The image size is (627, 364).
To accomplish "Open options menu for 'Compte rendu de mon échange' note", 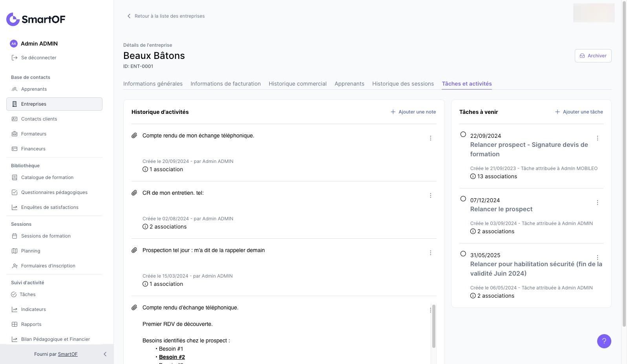I will coord(430,138).
